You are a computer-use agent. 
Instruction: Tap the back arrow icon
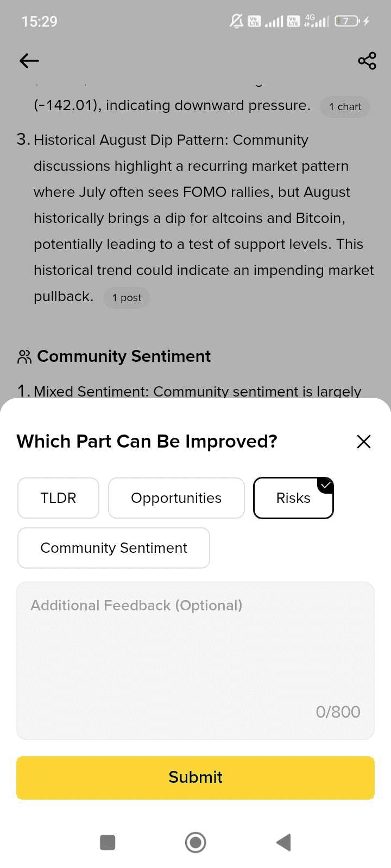point(29,61)
